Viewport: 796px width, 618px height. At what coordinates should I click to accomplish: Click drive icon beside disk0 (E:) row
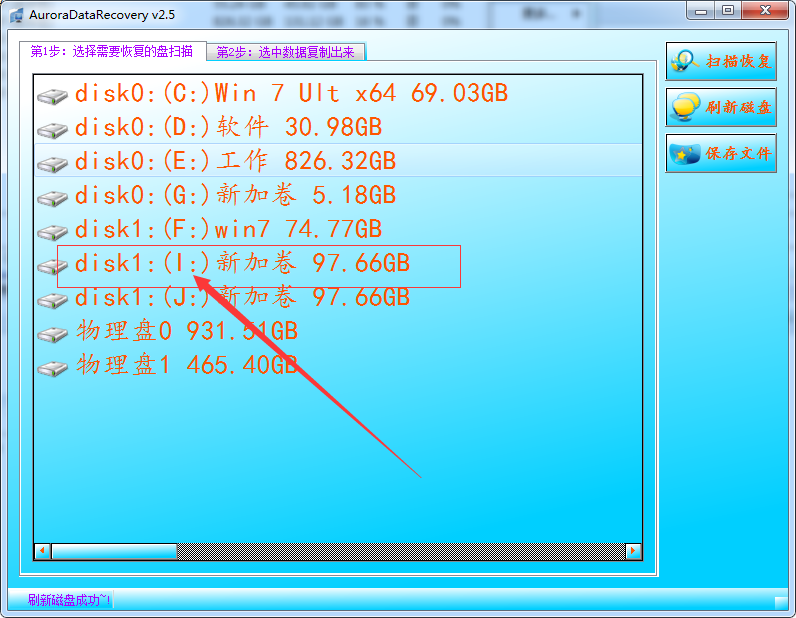coord(52,164)
